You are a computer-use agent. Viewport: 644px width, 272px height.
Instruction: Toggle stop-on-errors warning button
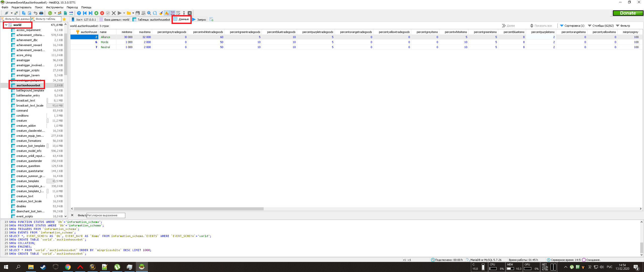[167, 13]
